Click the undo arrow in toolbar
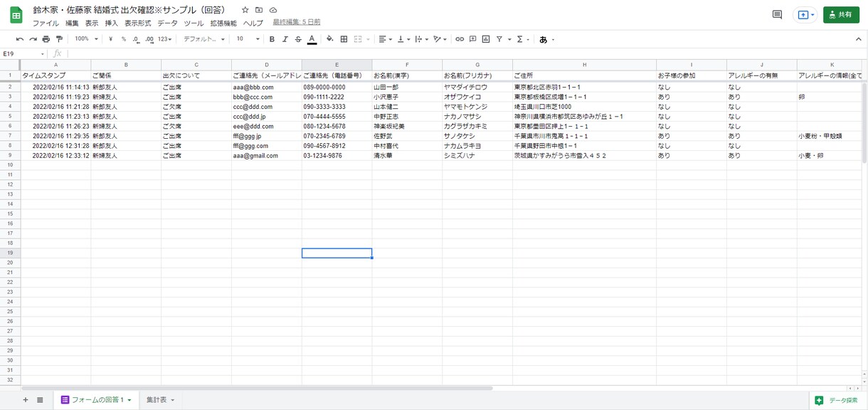868x410 pixels. tap(20, 39)
